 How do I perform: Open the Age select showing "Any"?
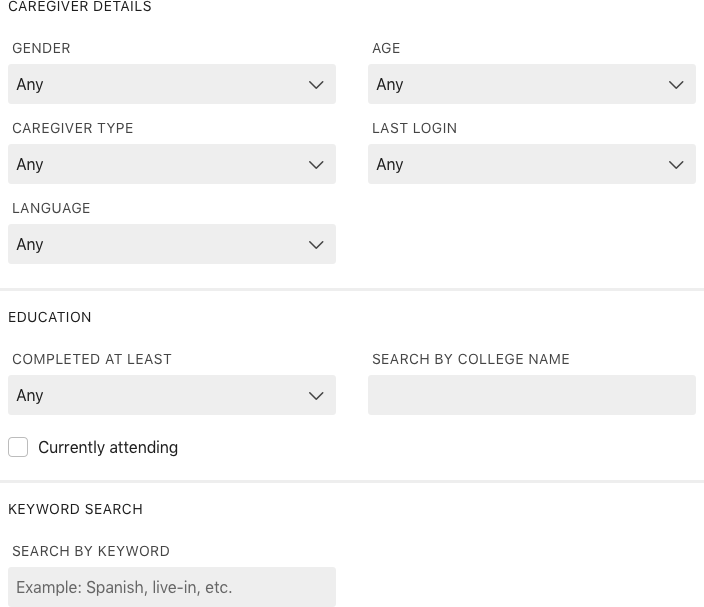tap(510, 85)
